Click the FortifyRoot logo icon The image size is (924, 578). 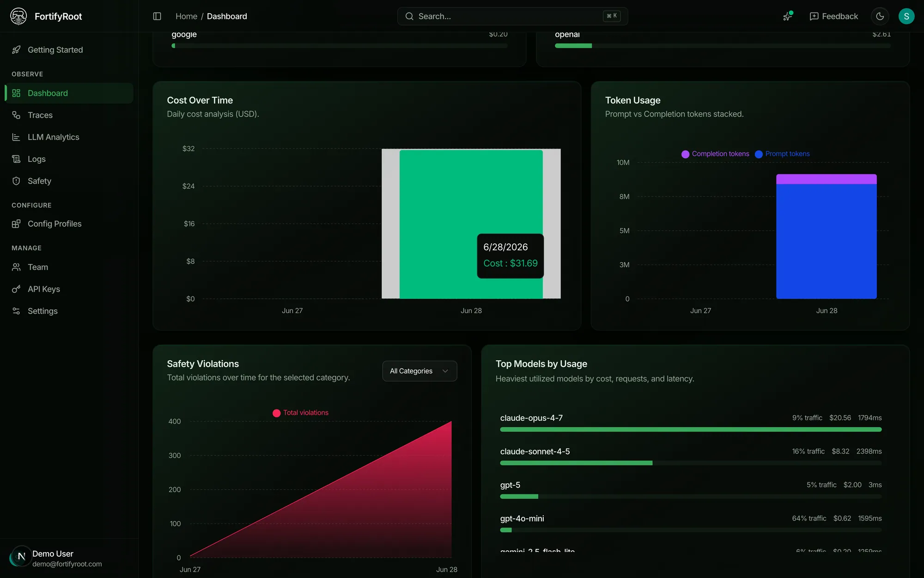click(x=18, y=16)
